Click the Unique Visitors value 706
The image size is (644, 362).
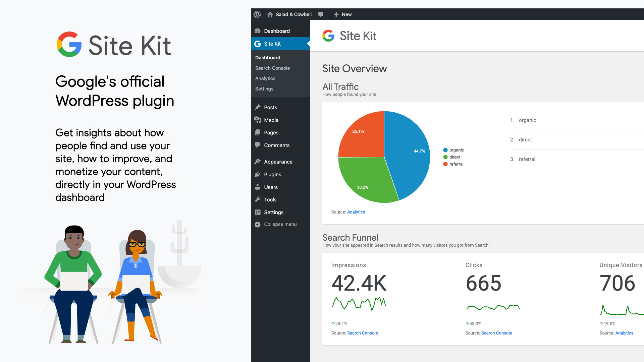coord(617,283)
